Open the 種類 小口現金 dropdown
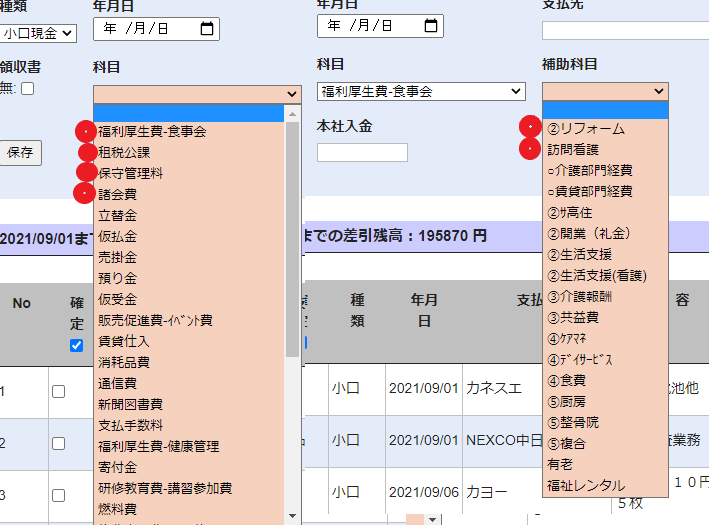The width and height of the screenshot is (714, 525). tap(38, 33)
